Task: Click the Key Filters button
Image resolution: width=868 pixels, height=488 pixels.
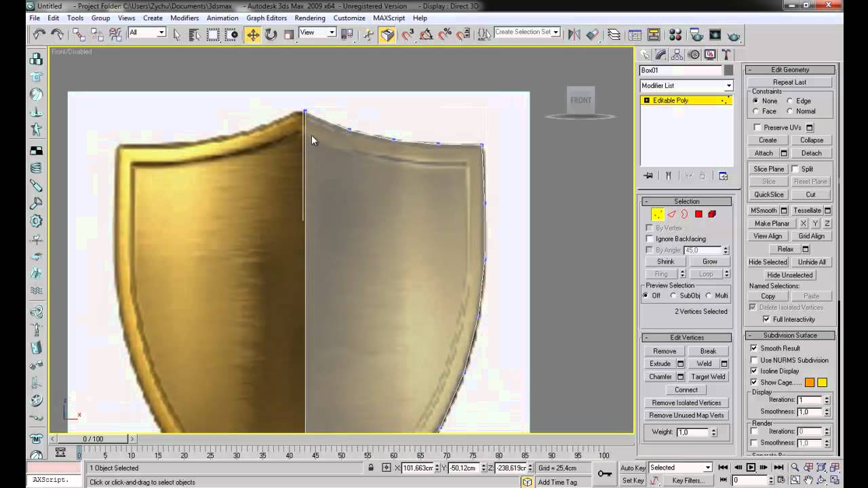Action: click(x=687, y=481)
